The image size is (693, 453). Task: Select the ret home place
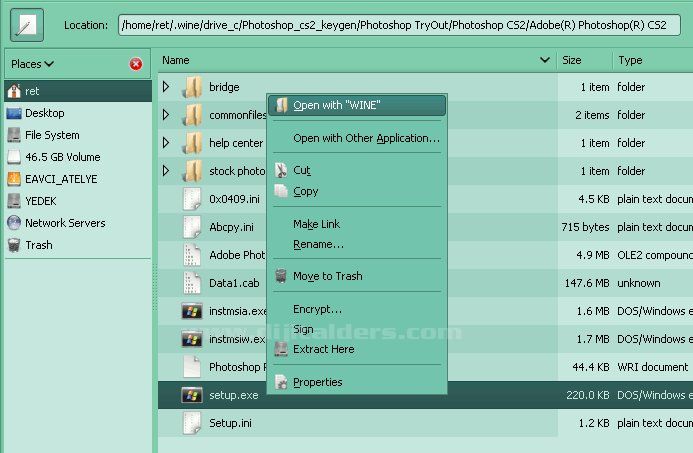[78, 91]
